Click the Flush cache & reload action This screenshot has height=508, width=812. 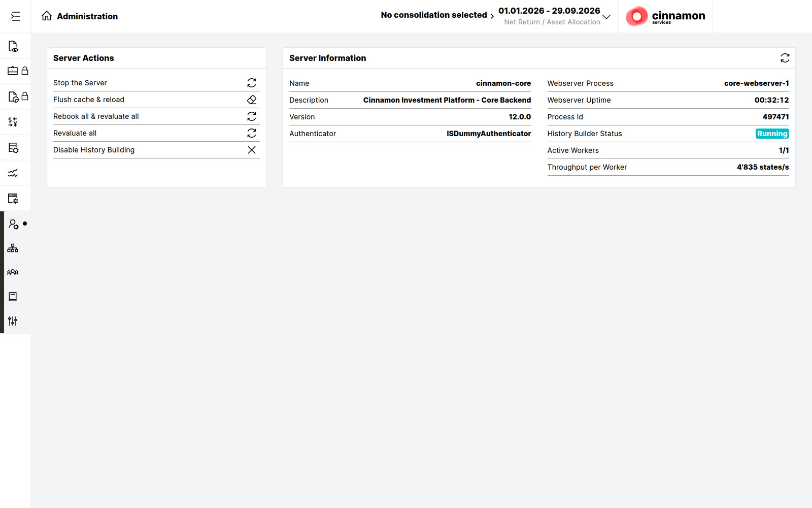(89, 100)
